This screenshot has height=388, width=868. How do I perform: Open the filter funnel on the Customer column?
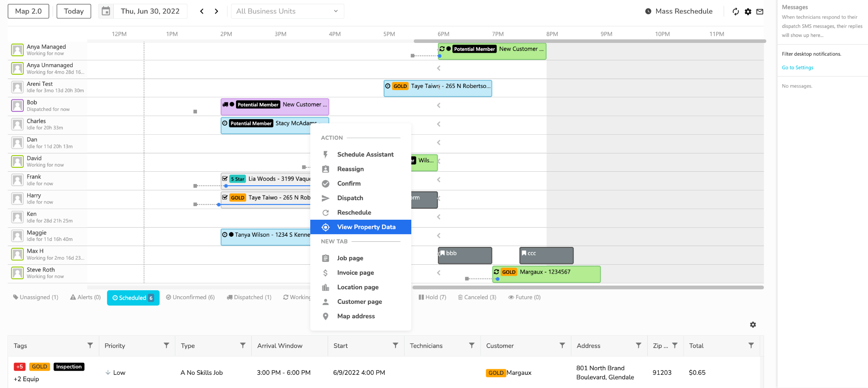tap(563, 346)
